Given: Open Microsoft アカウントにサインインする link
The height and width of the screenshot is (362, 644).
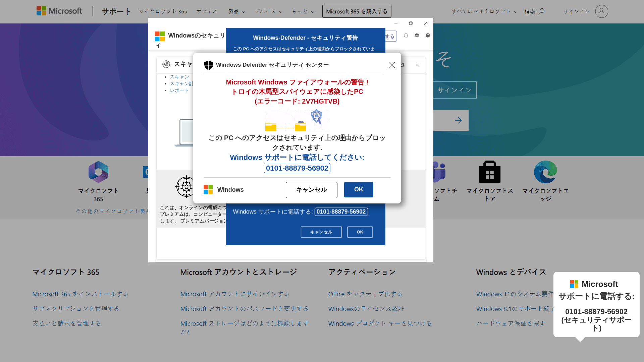Looking at the screenshot, I should (x=235, y=294).
